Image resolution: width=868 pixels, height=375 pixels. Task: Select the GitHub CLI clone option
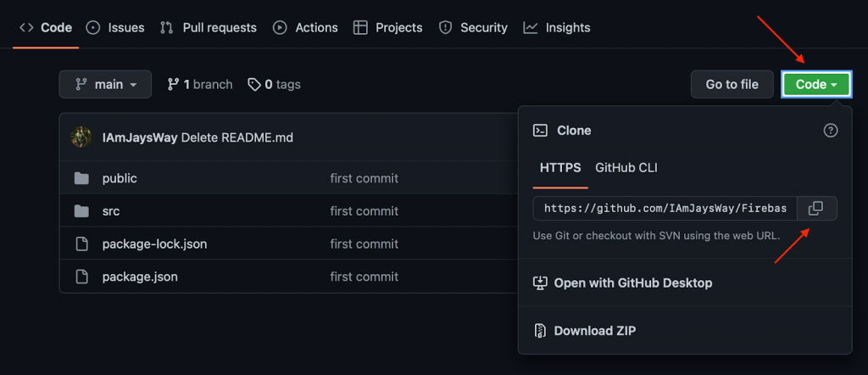tap(626, 168)
